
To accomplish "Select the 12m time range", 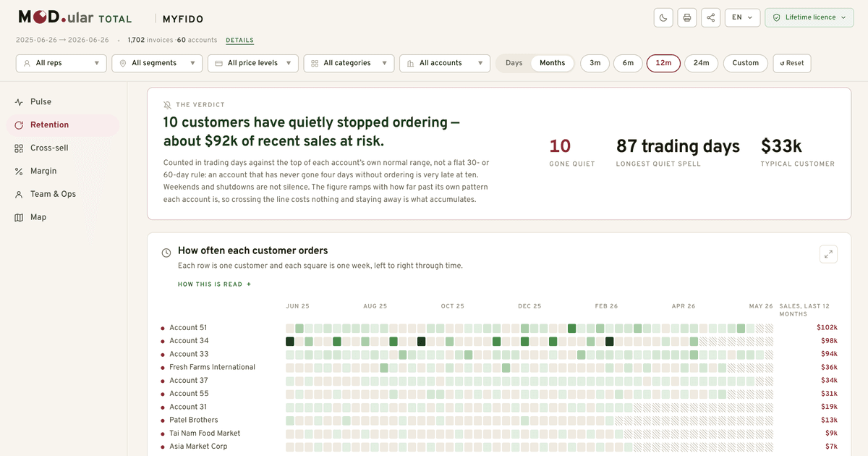I will coord(663,63).
